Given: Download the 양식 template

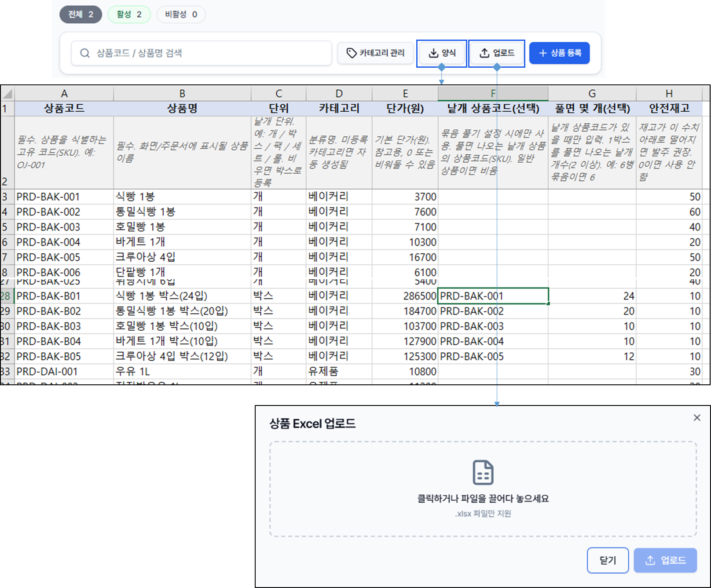Looking at the screenshot, I should (442, 53).
